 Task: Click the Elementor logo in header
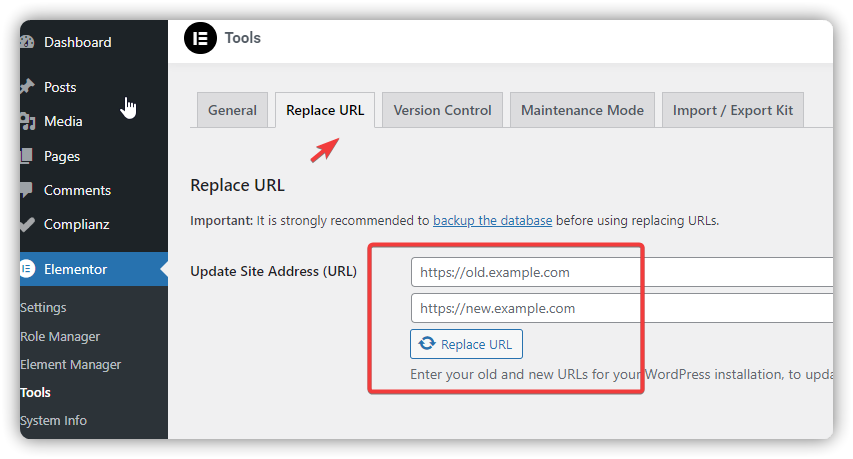click(200, 38)
